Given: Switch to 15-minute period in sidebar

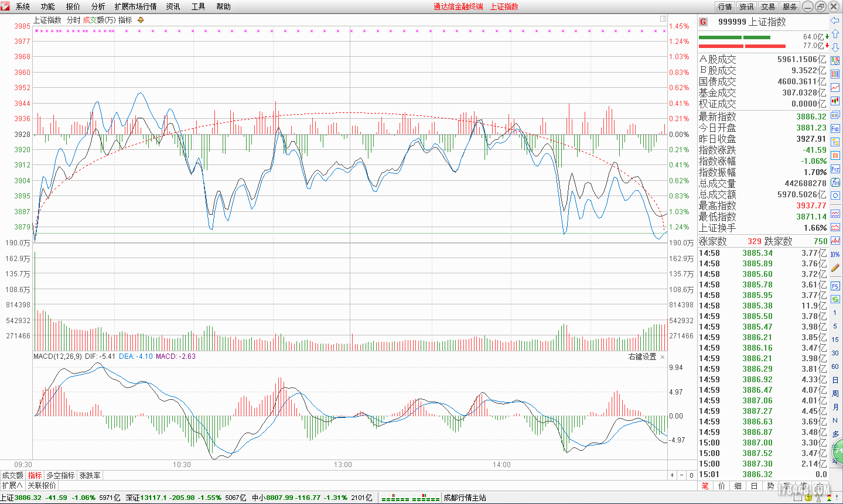Looking at the screenshot, I should 835,340.
